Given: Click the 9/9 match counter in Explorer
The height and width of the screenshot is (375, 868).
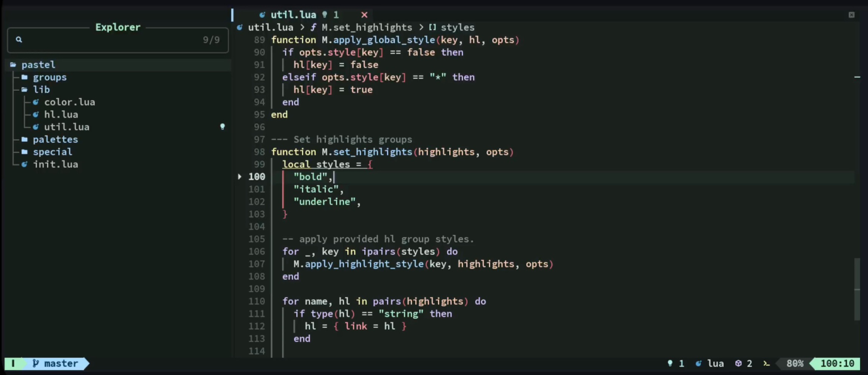Looking at the screenshot, I should point(211,40).
